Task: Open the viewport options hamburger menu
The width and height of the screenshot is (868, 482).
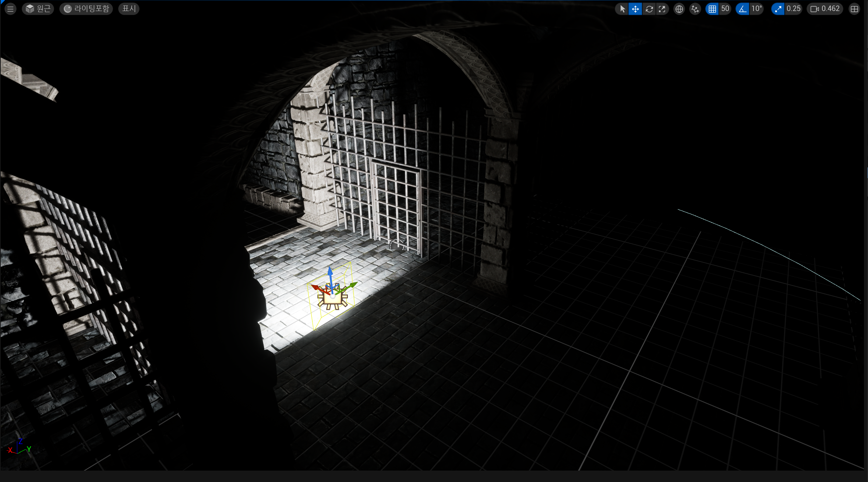Action: (x=10, y=9)
